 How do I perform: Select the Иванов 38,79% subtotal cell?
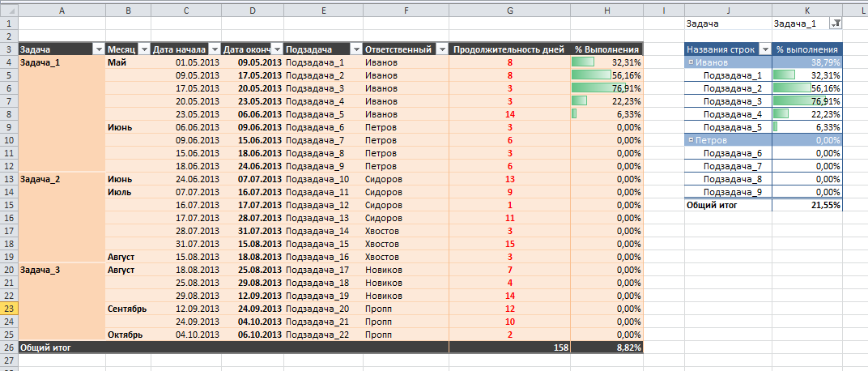coord(807,62)
